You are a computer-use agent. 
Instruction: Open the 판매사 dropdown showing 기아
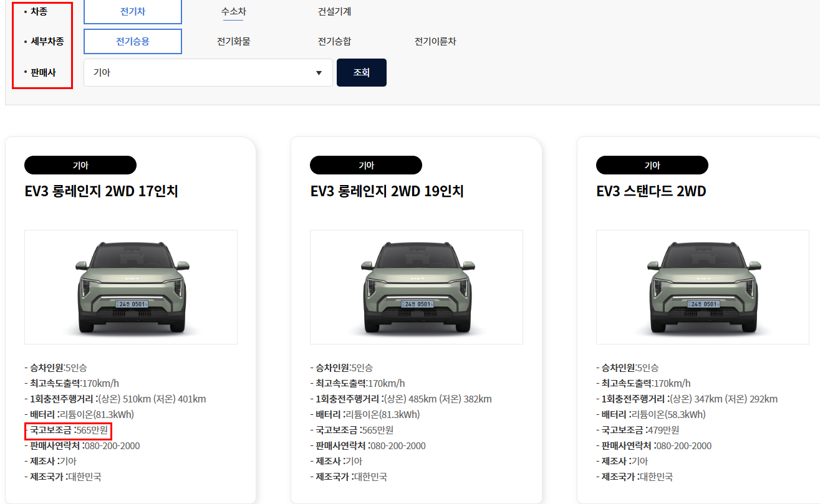[x=208, y=72]
